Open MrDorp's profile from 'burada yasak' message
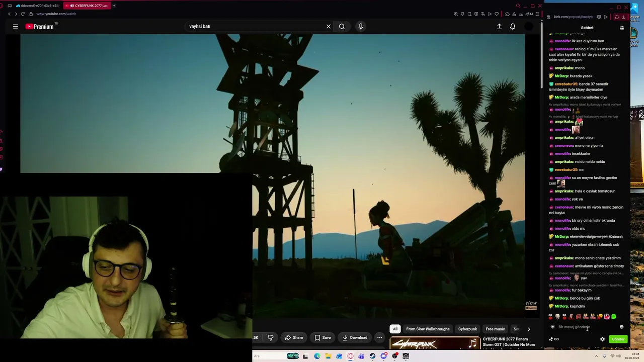Image resolution: width=644 pixels, height=362 pixels. pyautogui.click(x=561, y=76)
